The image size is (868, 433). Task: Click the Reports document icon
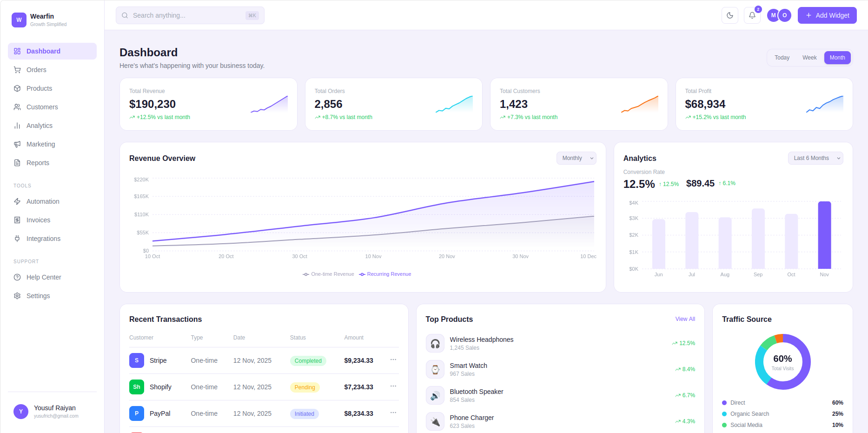click(x=17, y=163)
